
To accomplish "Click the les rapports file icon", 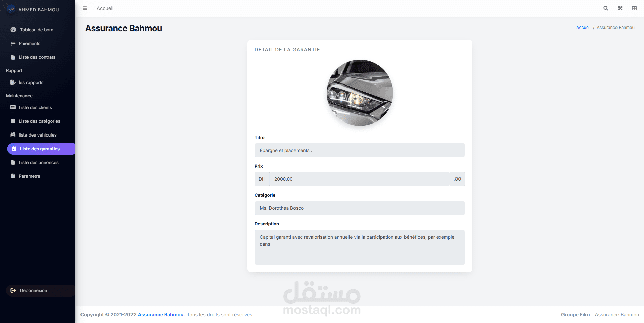I will 13,82.
